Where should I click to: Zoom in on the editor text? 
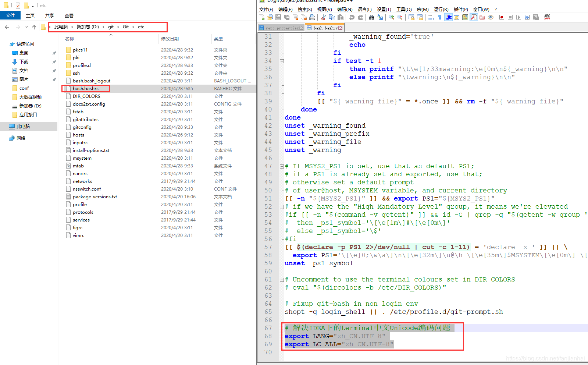click(392, 17)
